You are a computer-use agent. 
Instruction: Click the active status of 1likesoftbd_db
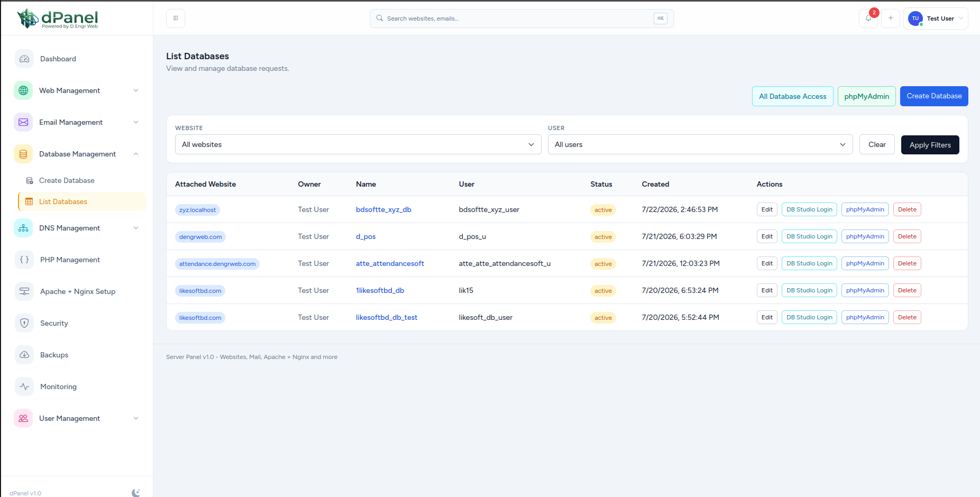(603, 291)
